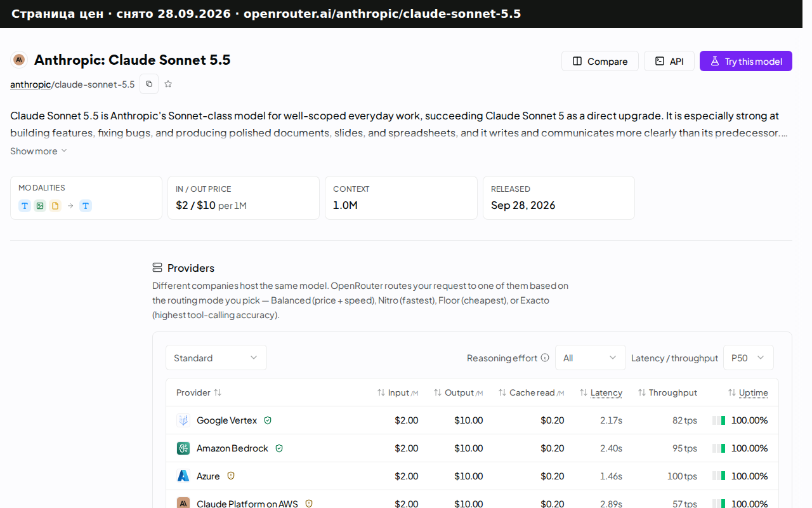
Task: Click the Amazon Bedrock provider name
Action: [233, 448]
